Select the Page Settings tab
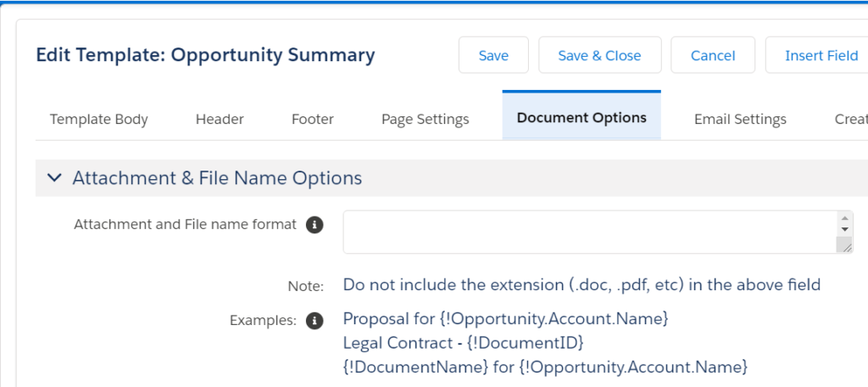Screen dimensions: 868x387 425,120
